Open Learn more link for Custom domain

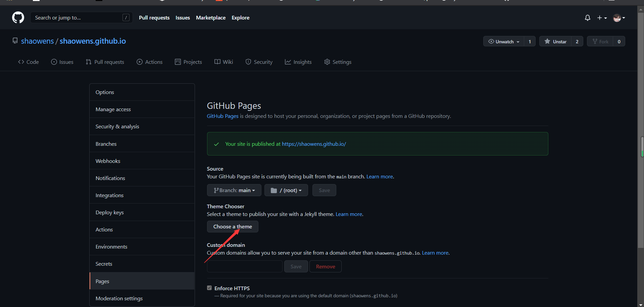pos(435,253)
